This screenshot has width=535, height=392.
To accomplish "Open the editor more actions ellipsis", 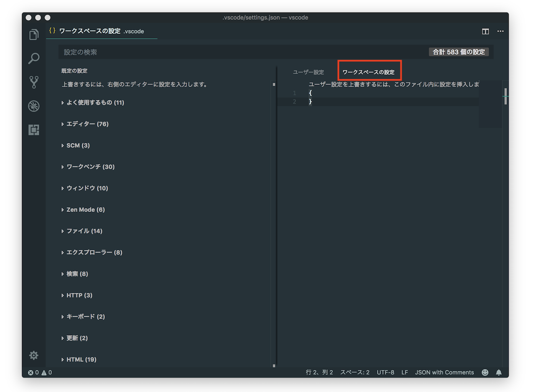I will pos(500,31).
